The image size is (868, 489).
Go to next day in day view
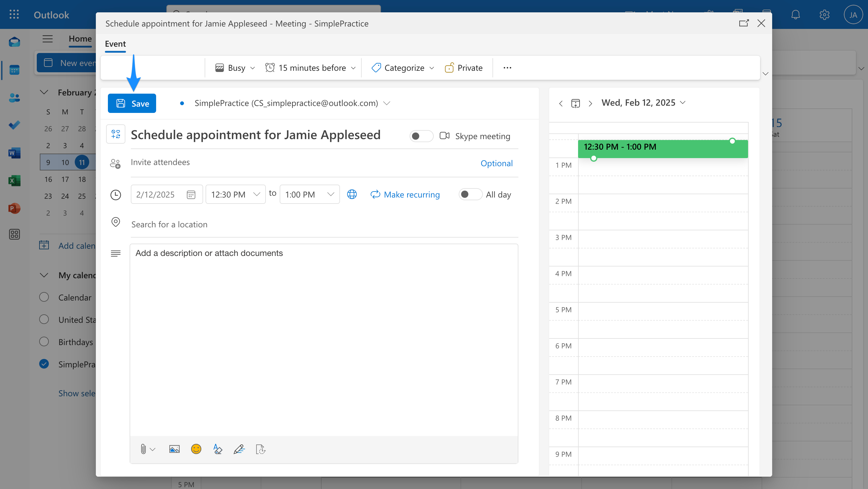click(590, 103)
